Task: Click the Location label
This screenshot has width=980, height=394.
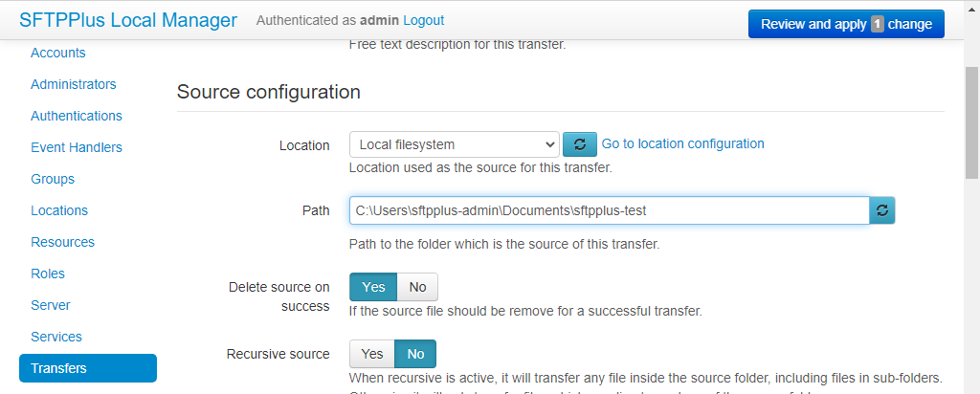Action: (304, 145)
